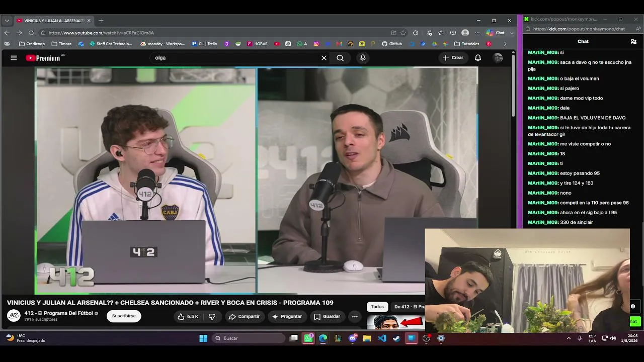This screenshot has height=362, width=644.
Task: Open the Credicoop bookmark folder
Action: click(x=32, y=44)
